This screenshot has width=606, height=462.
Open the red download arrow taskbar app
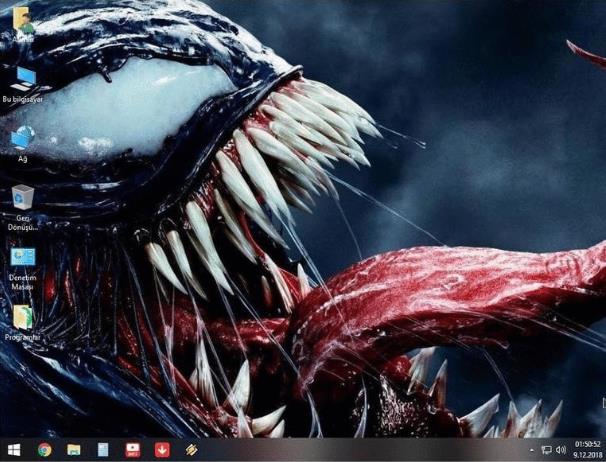click(161, 450)
